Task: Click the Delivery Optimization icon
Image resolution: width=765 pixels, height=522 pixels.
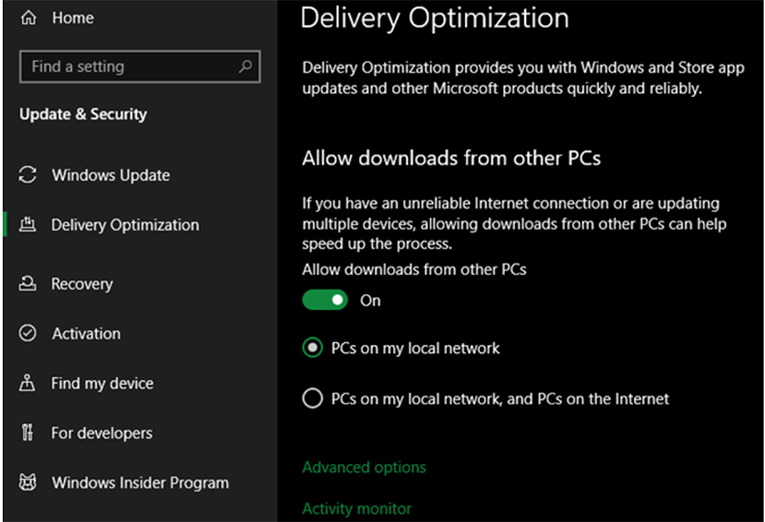Action: tap(28, 225)
